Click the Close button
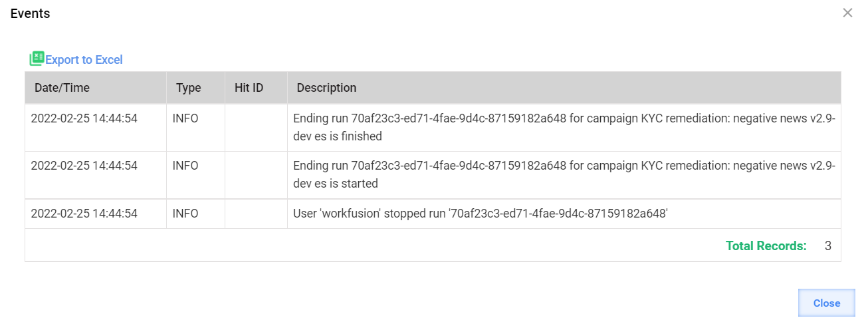This screenshot has height=326, width=868. coord(827,303)
